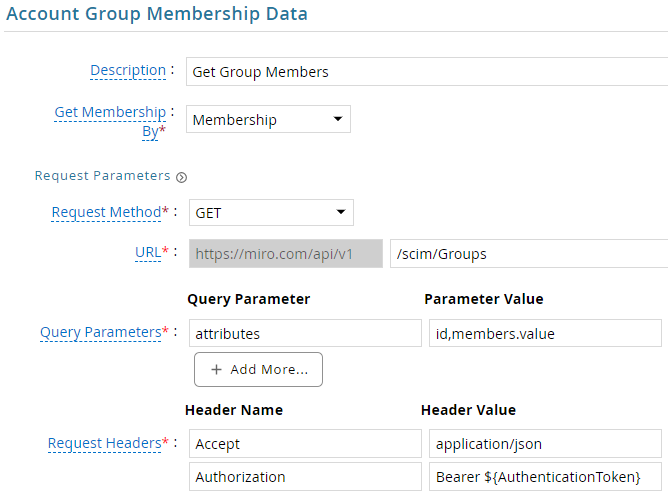Open the Request Method GET dropdown
Screen dimensions: 668x494
[271, 213]
